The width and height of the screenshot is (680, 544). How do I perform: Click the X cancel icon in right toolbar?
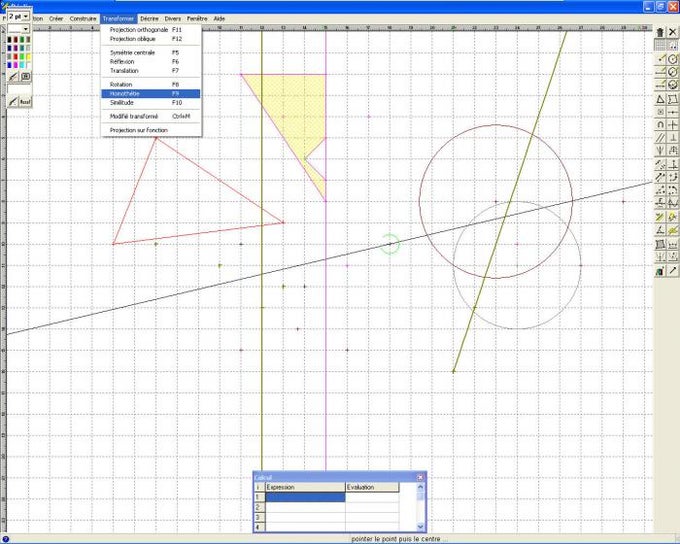(x=673, y=33)
